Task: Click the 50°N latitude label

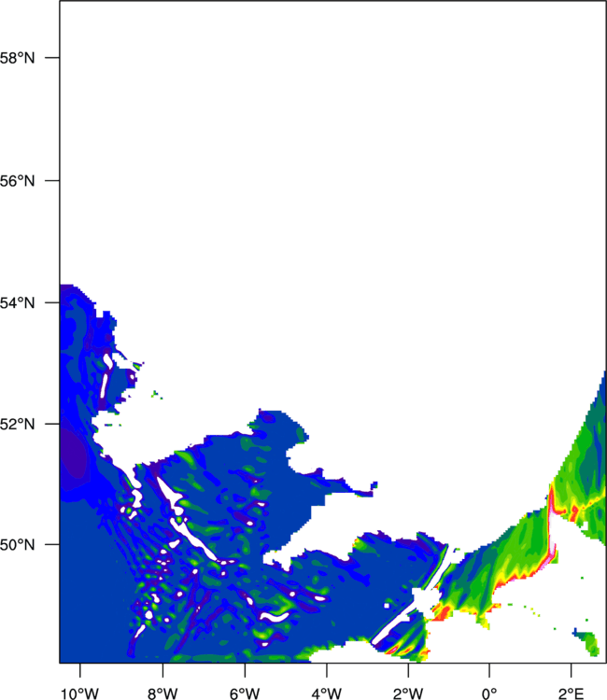Action: 17,545
